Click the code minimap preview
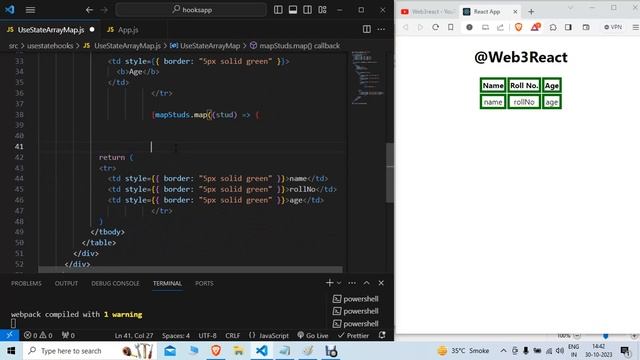Image resolution: width=640 pixels, height=360 pixels. [x=367, y=78]
